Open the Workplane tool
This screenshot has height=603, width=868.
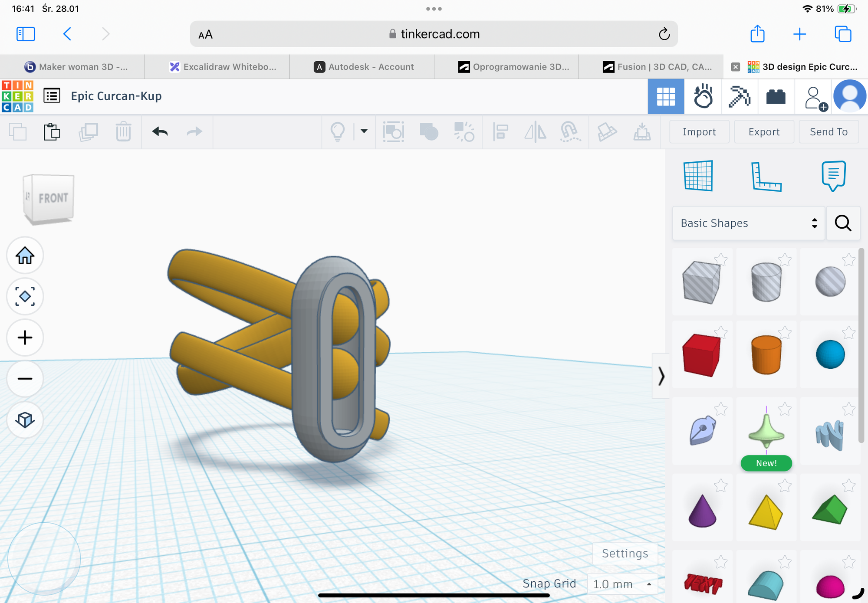point(698,176)
